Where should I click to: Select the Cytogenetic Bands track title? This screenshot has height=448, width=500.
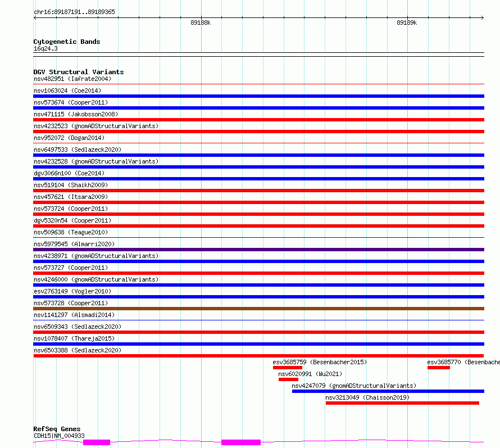[67, 42]
